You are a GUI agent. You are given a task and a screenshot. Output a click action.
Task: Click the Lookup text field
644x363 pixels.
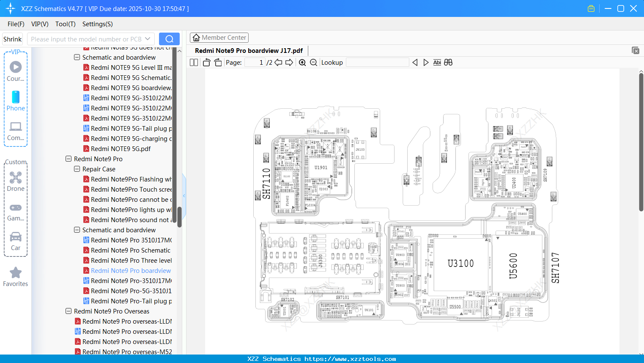click(x=377, y=63)
